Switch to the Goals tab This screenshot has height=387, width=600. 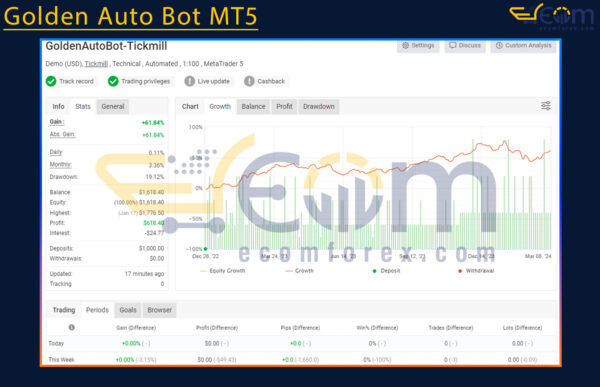[x=128, y=310]
